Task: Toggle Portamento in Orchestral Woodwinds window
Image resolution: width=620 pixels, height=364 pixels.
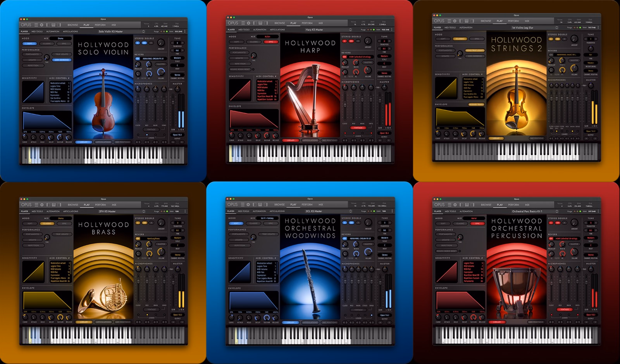Action: tap(239, 234)
